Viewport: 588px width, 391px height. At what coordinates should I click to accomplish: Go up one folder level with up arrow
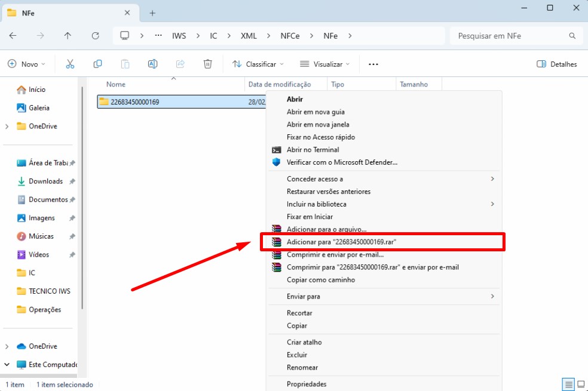[x=68, y=36]
